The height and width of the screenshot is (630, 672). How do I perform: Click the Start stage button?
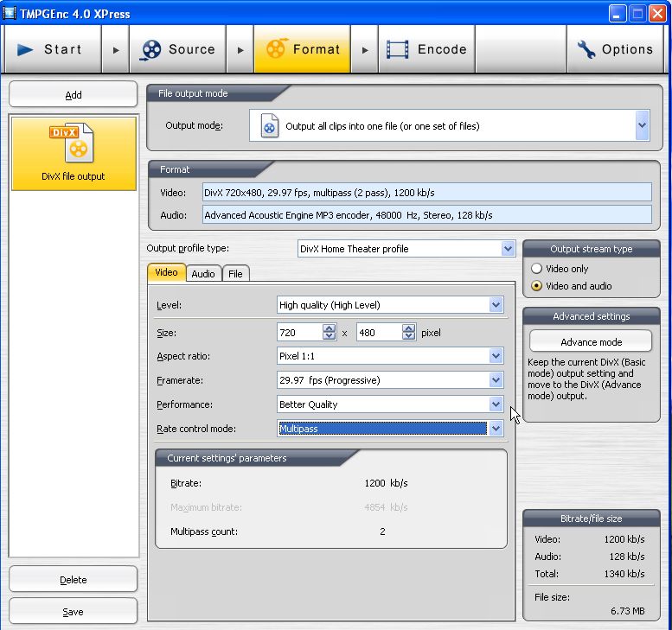click(53, 49)
